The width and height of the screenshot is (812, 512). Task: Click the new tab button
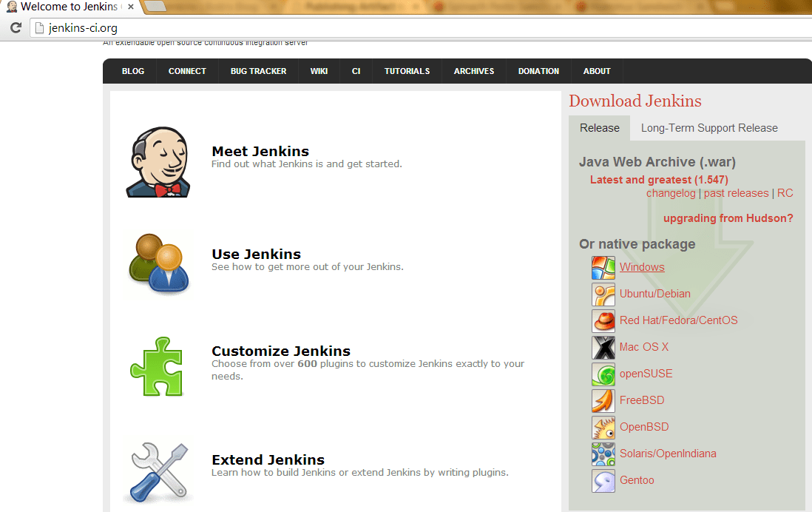[155, 7]
